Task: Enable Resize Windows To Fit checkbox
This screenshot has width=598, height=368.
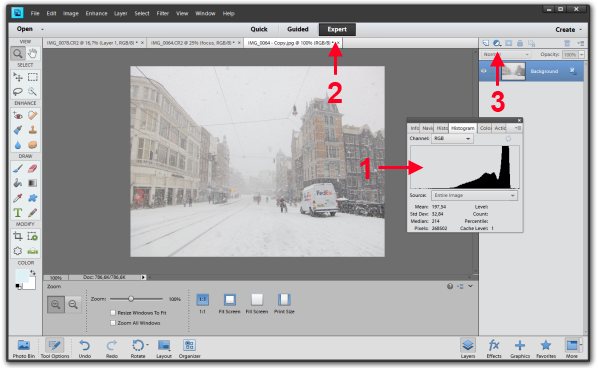Action: [x=113, y=313]
